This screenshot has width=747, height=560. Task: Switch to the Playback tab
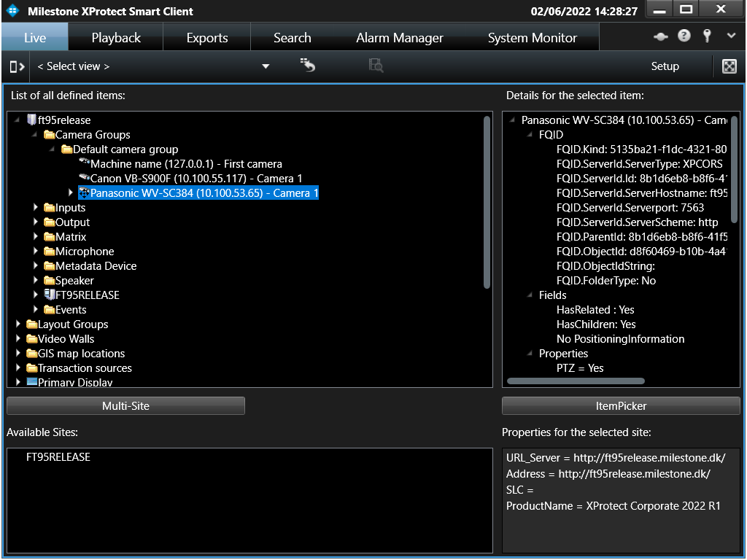tap(116, 38)
